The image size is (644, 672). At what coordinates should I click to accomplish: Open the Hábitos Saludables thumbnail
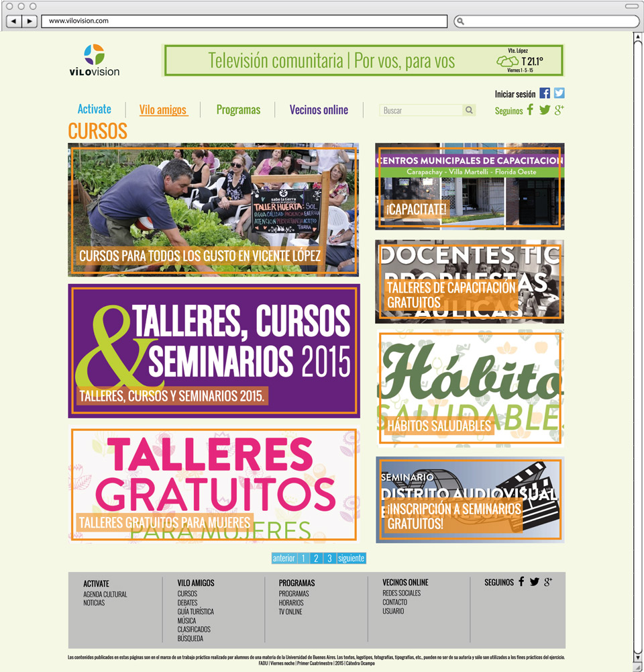coord(470,388)
